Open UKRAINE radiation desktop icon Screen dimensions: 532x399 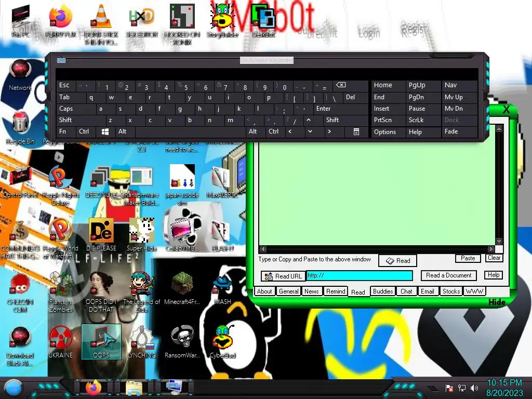point(61,342)
